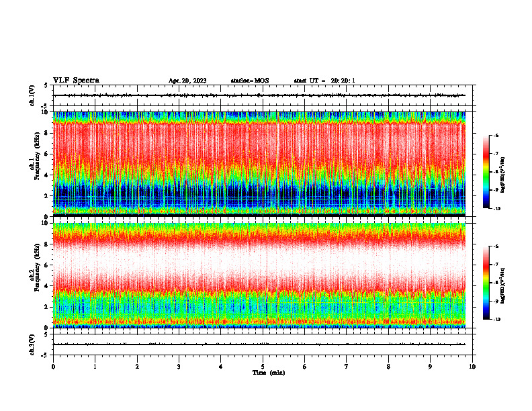
Task: Click the "5" minute tick on time axis
Action: (x=263, y=367)
